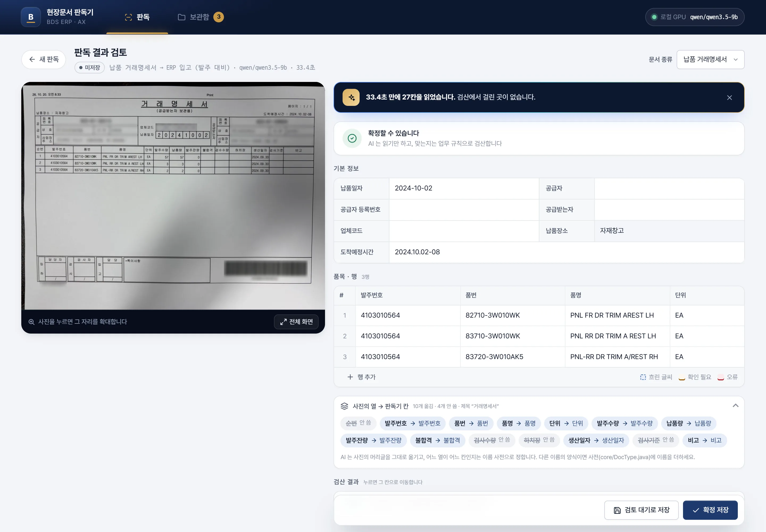Open the photo in 전체 화면
Viewport: 766px width, 532px height.
296,322
